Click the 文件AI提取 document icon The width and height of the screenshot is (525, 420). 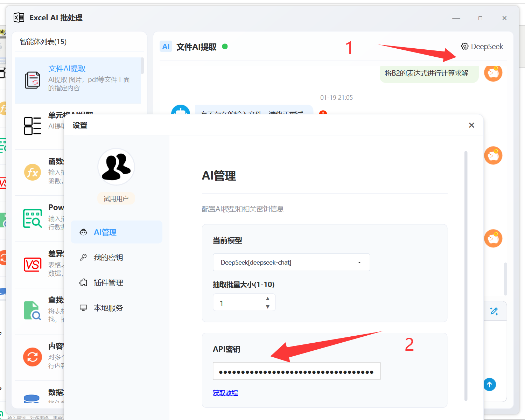point(33,80)
